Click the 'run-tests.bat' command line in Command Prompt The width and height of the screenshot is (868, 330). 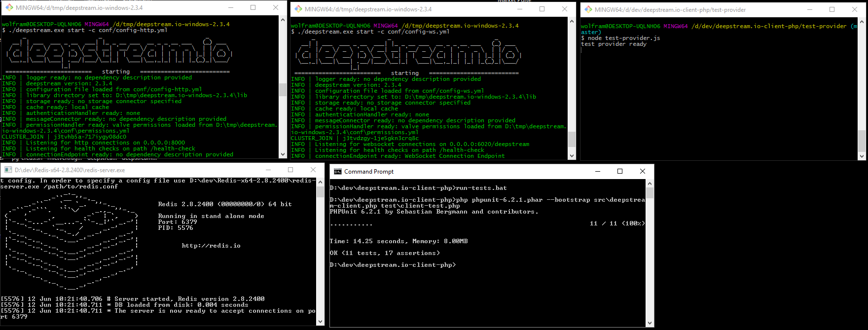point(418,188)
